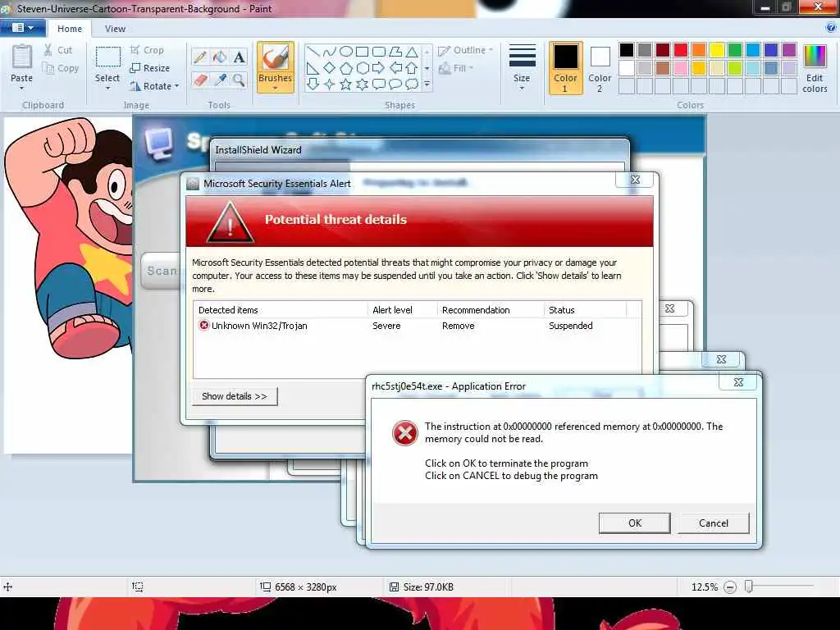Click the Recommendation column header
This screenshot has width=840, height=630.
click(x=491, y=310)
